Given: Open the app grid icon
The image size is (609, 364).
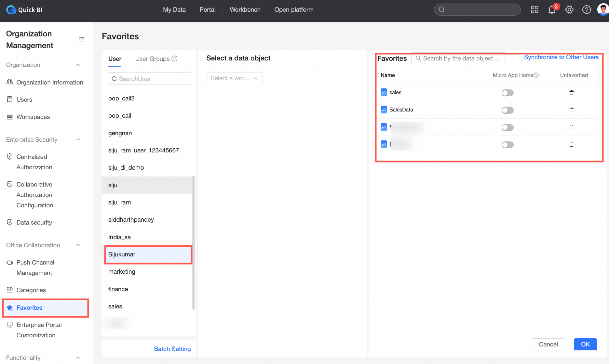Looking at the screenshot, I should point(535,10).
